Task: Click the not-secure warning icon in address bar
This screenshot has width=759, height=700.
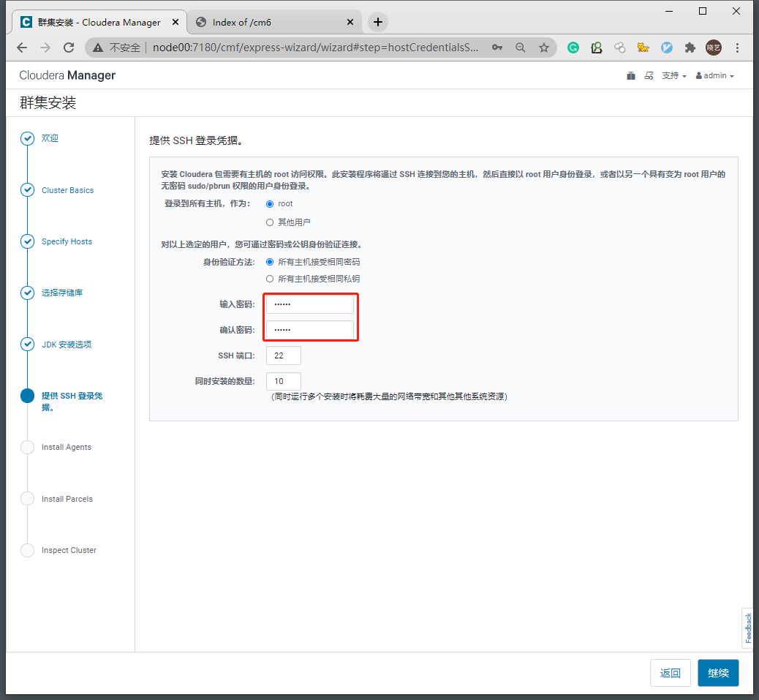Action: (98, 48)
